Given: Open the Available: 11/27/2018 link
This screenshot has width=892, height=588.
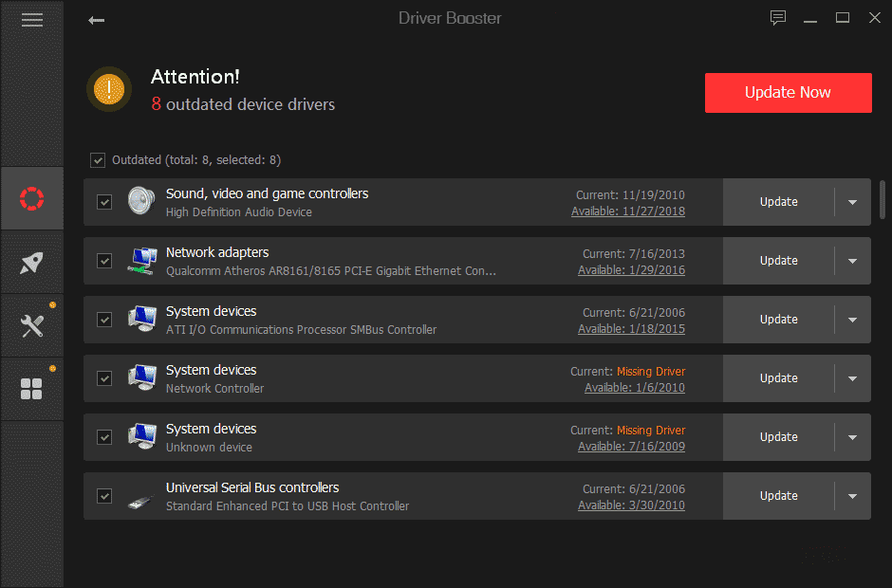Looking at the screenshot, I should coord(627,211).
